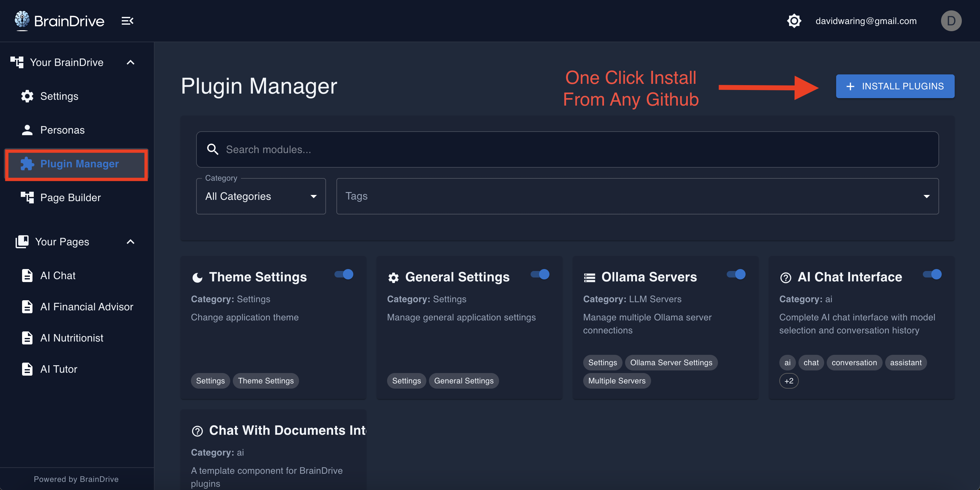
Task: Toggle the Ollama Servers plugin switch
Action: 736,274
